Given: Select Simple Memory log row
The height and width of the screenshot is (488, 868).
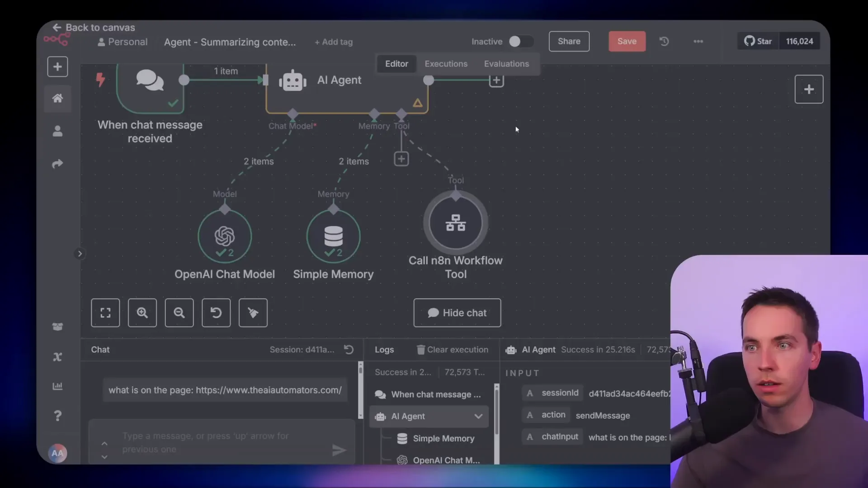Looking at the screenshot, I should (436, 439).
